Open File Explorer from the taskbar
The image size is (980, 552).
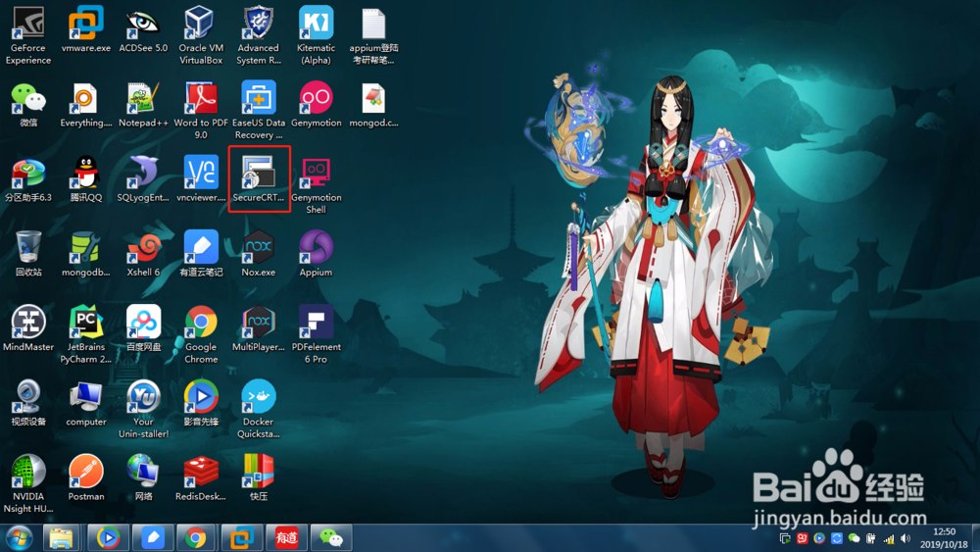[x=61, y=537]
